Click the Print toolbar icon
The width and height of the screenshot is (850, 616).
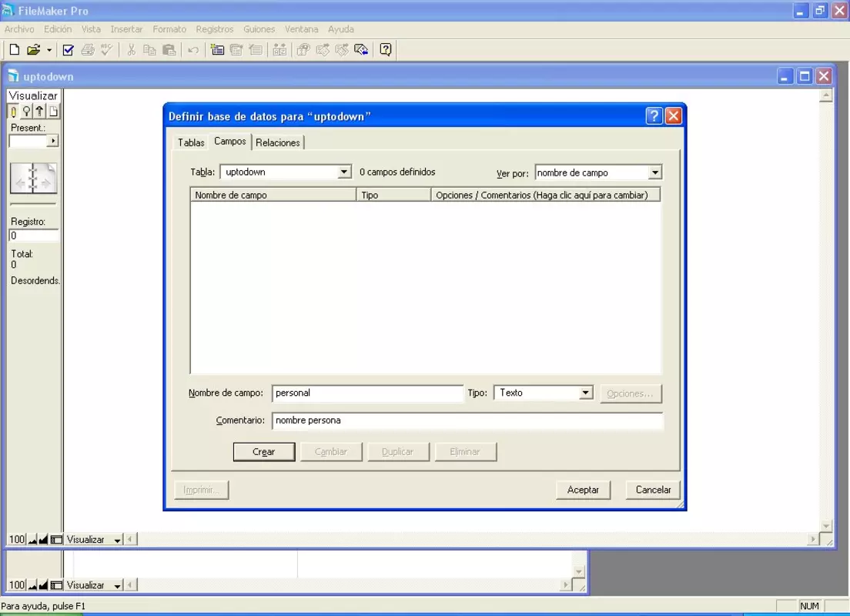pos(87,50)
